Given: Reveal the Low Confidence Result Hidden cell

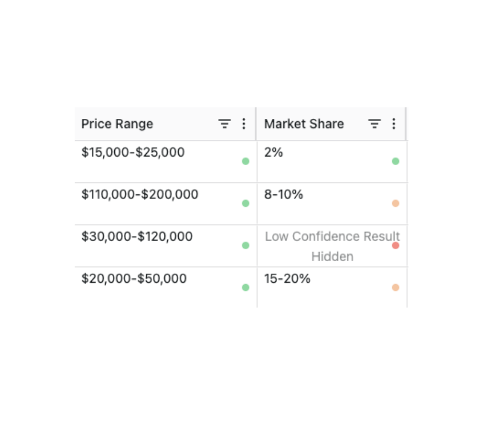Looking at the screenshot, I should (x=332, y=246).
